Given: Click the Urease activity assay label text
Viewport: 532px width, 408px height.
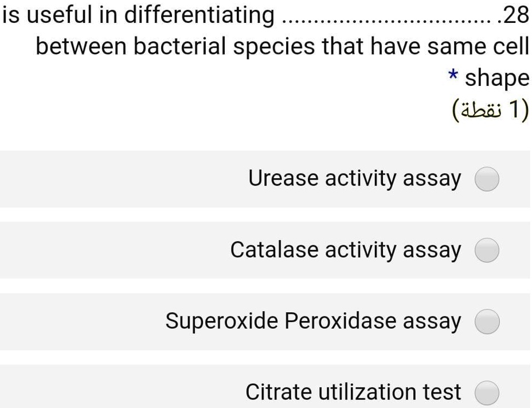Looking at the screenshot, I should pyautogui.click(x=355, y=178).
